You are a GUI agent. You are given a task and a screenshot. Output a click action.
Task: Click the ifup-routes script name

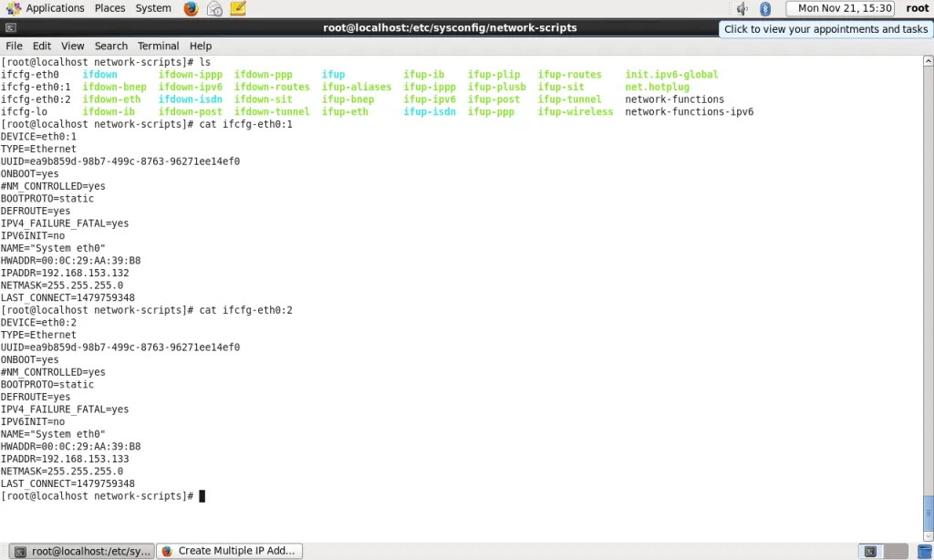point(569,75)
